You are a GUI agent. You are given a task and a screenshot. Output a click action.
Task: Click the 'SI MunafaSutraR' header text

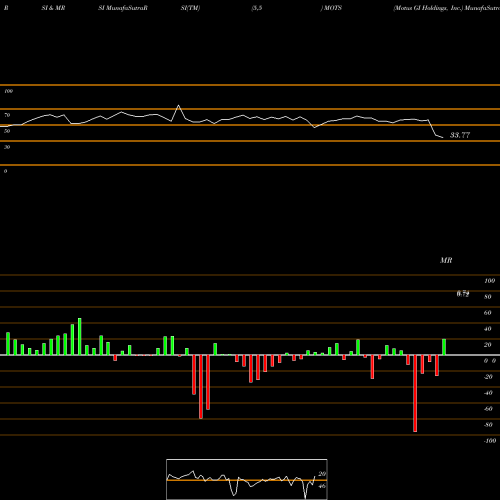click(x=123, y=8)
